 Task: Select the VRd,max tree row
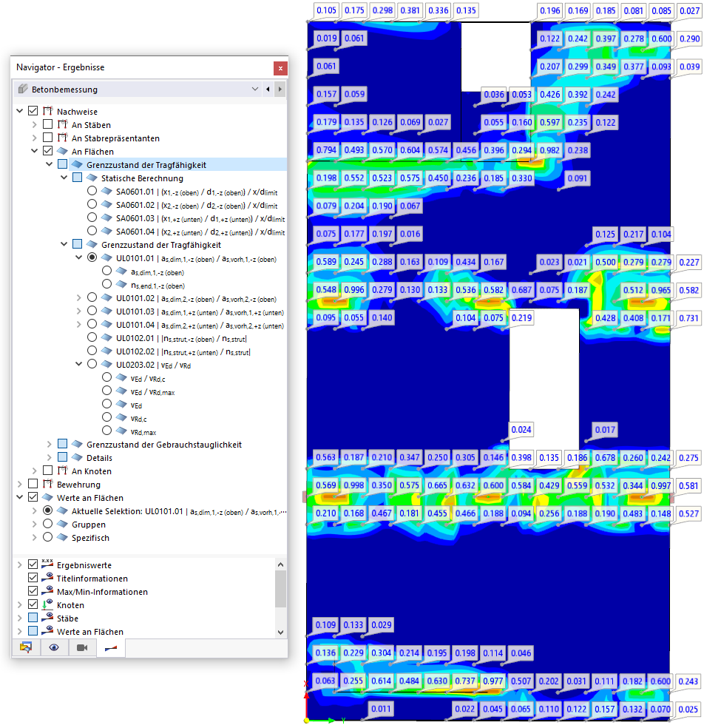tap(143, 432)
